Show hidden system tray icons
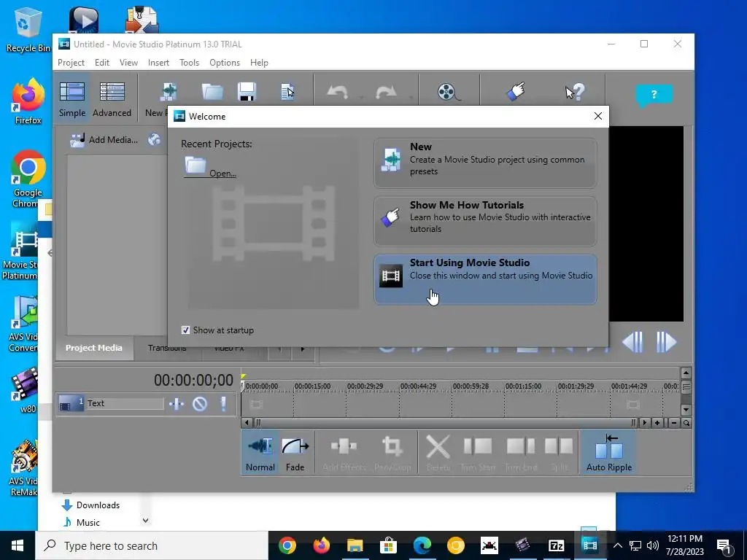Screen dimensions: 747x560 coord(617,545)
